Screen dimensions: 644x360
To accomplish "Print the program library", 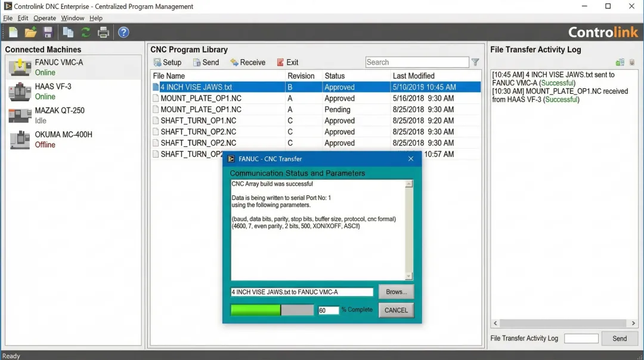I will pos(103,32).
